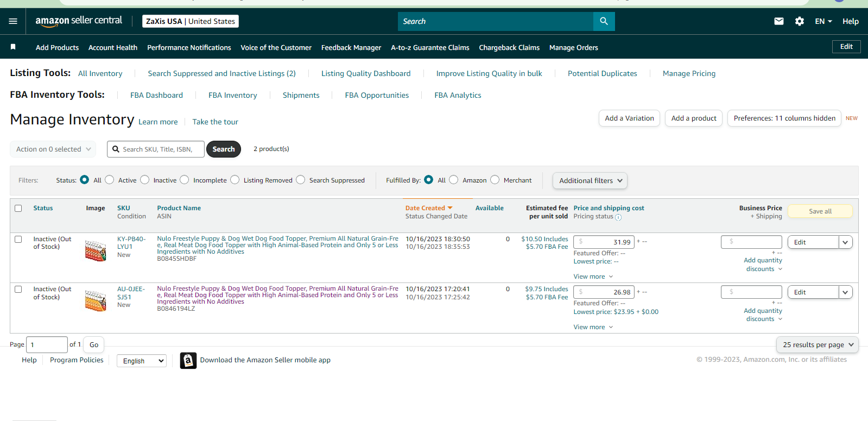The width and height of the screenshot is (868, 421).
Task: Open Feedback Manager in navigation bar
Action: click(x=351, y=48)
